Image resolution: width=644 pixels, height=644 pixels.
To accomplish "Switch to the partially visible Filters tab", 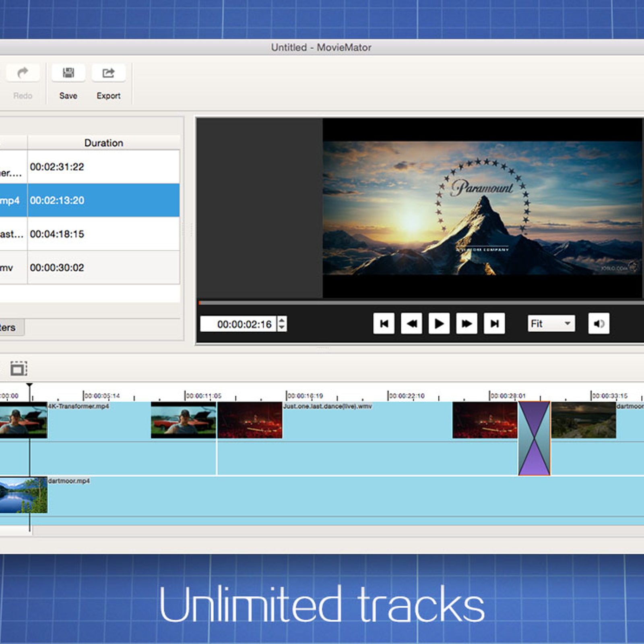I will click(x=11, y=327).
